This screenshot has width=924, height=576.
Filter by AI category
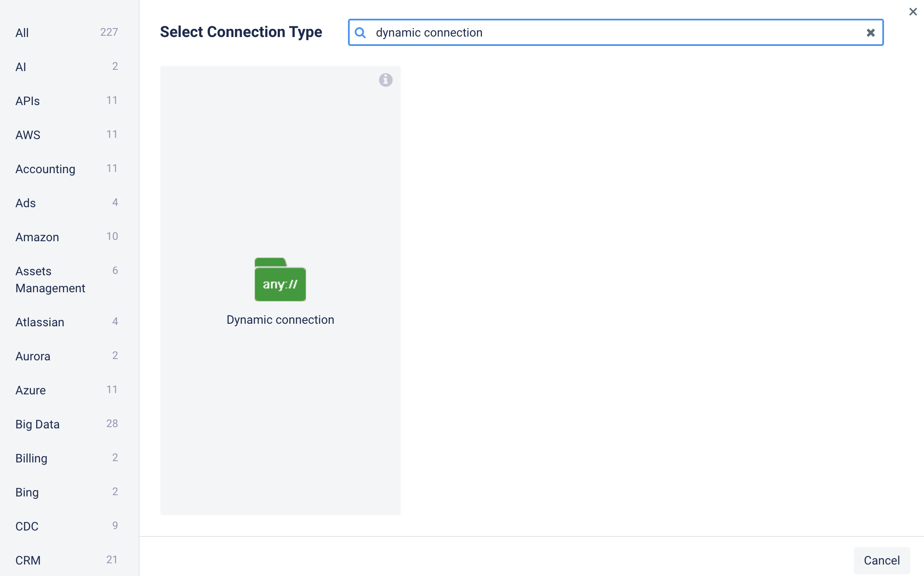point(67,67)
